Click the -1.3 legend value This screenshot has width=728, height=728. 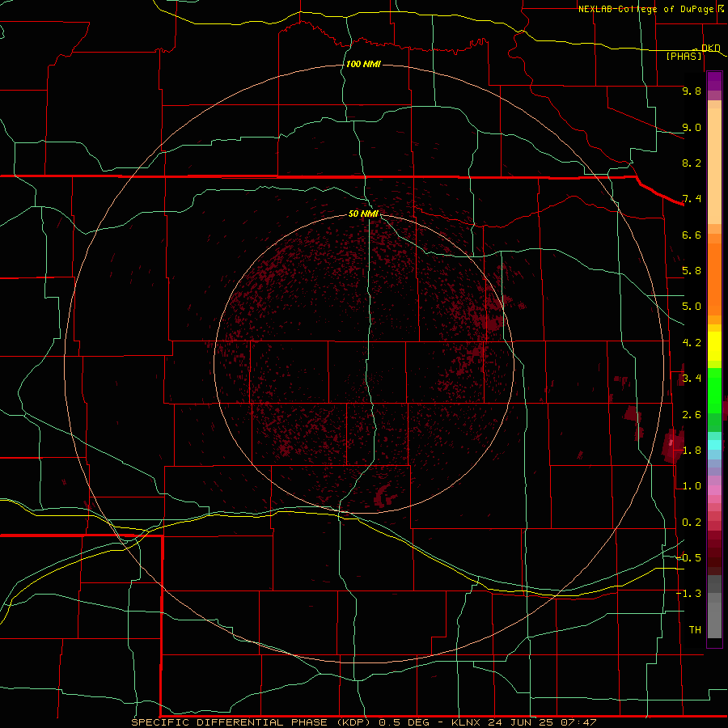coord(689,594)
